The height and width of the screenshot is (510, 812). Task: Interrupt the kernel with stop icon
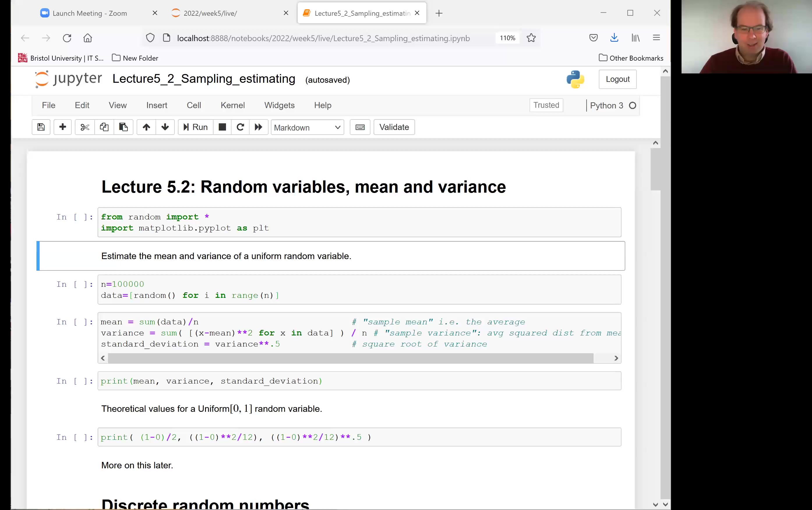coord(222,127)
